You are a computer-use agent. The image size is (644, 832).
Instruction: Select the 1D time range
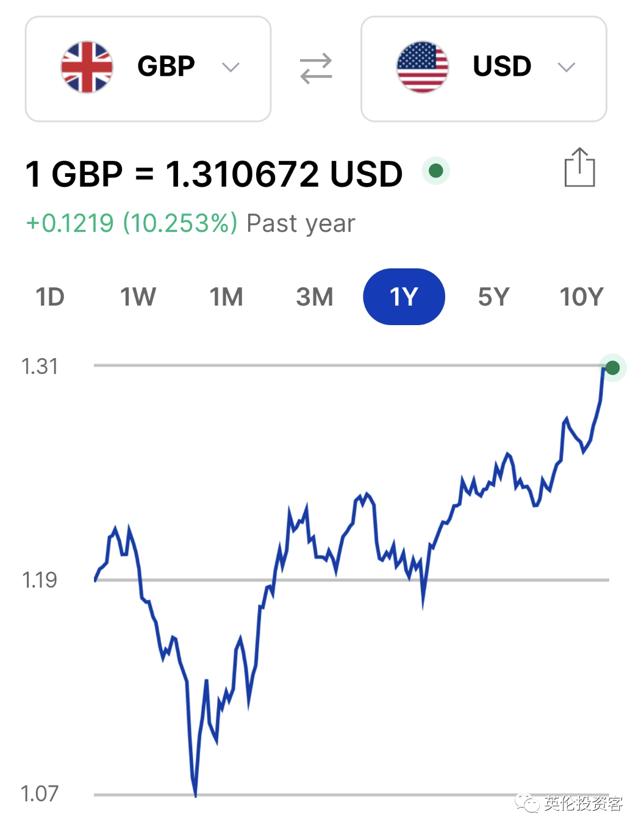(x=50, y=297)
